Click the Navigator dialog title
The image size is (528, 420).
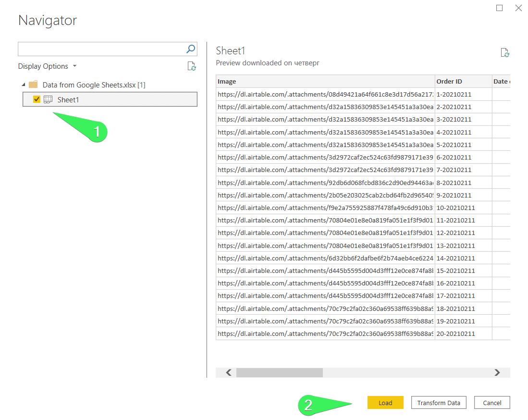click(x=48, y=20)
